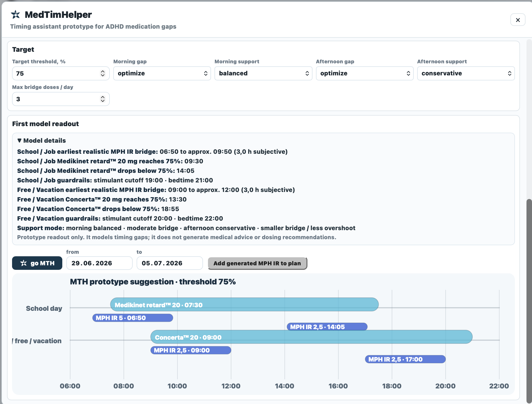Click the free / vacation row label
532x404 pixels.
tap(37, 341)
